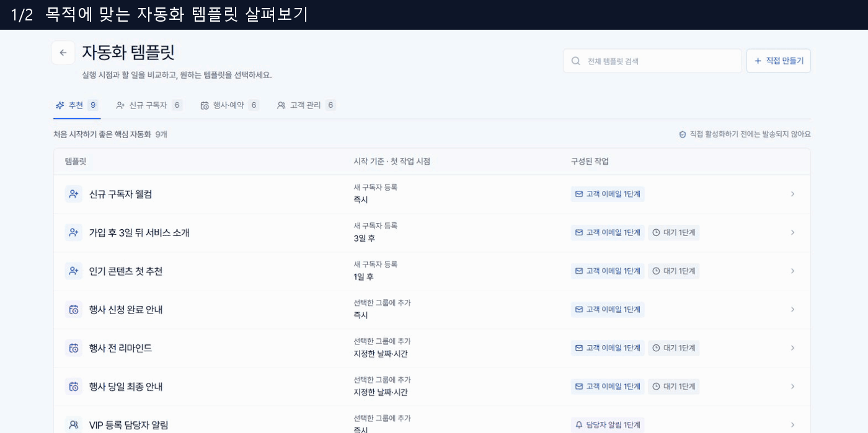Click the 행사 전 리마인드 calendar icon
This screenshot has height=433, width=868.
point(74,348)
